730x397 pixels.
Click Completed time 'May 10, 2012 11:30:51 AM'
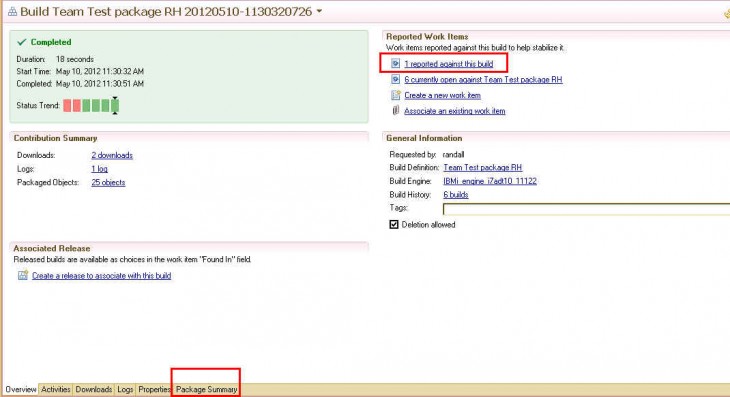pyautogui.click(x=100, y=84)
